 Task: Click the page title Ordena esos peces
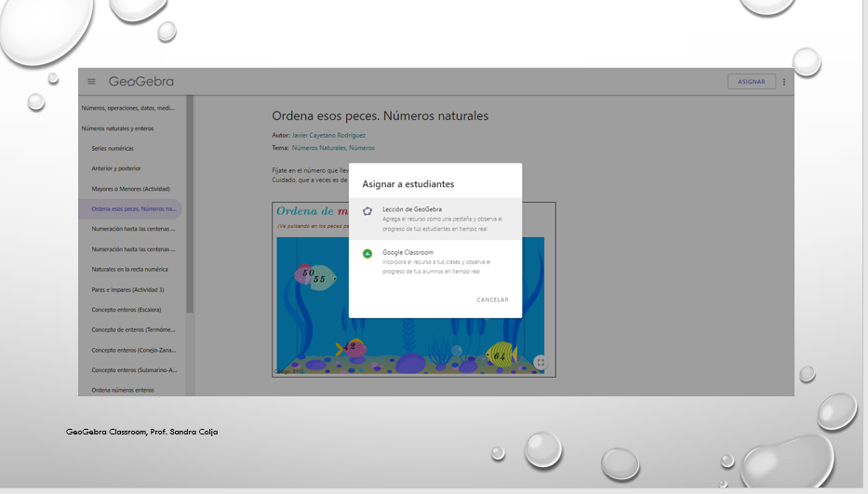click(x=380, y=115)
